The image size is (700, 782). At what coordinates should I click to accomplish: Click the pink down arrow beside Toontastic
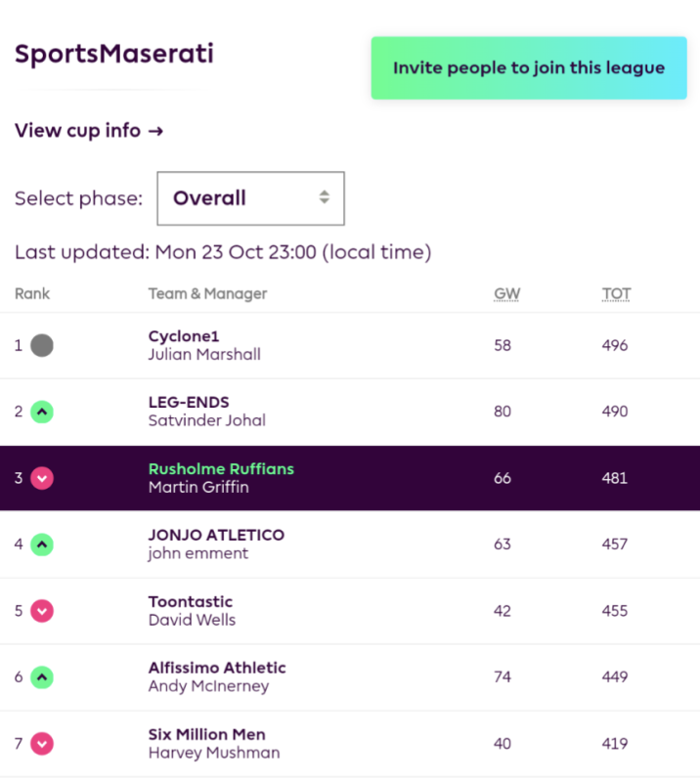[42, 611]
